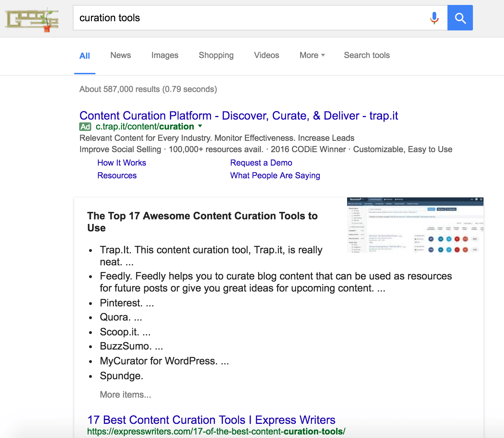This screenshot has width=504, height=438.
Task: Open the 'Request a Demo' sitelink
Action: coord(261,163)
